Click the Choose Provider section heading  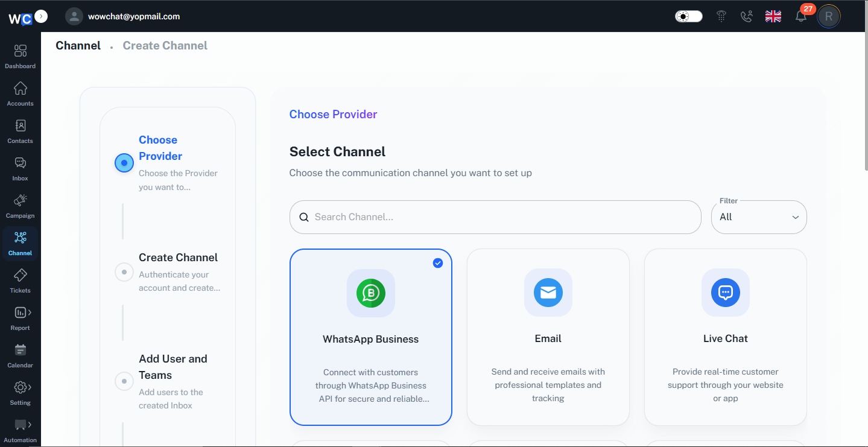(333, 115)
